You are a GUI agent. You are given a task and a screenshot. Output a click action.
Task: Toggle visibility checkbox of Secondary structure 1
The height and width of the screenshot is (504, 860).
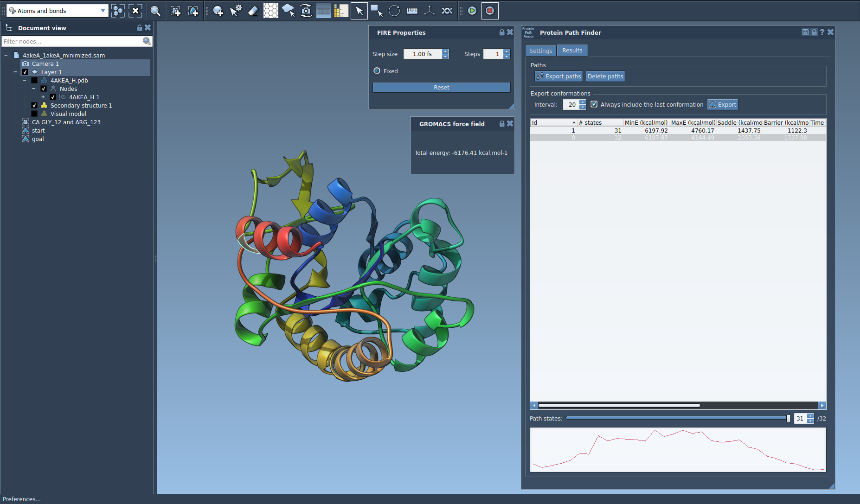[34, 106]
